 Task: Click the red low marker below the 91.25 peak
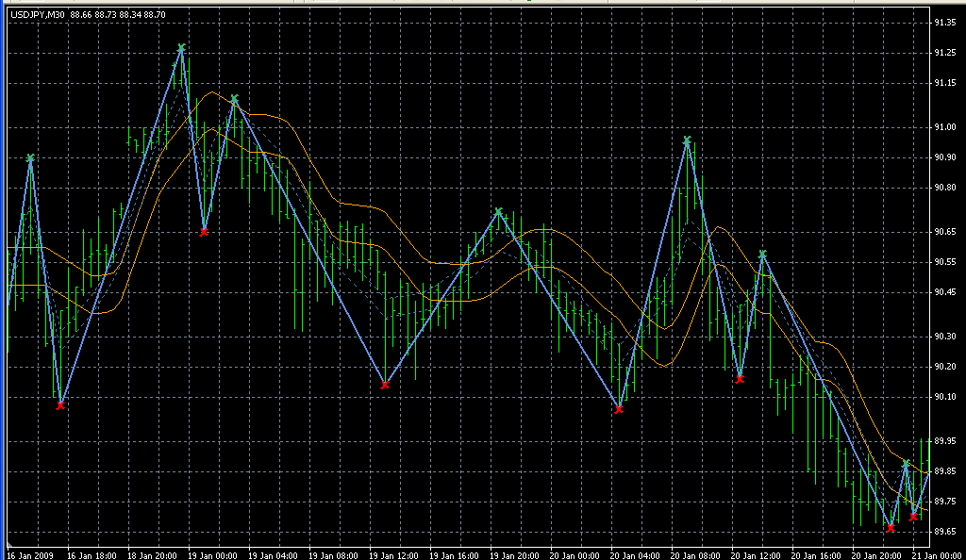(204, 231)
